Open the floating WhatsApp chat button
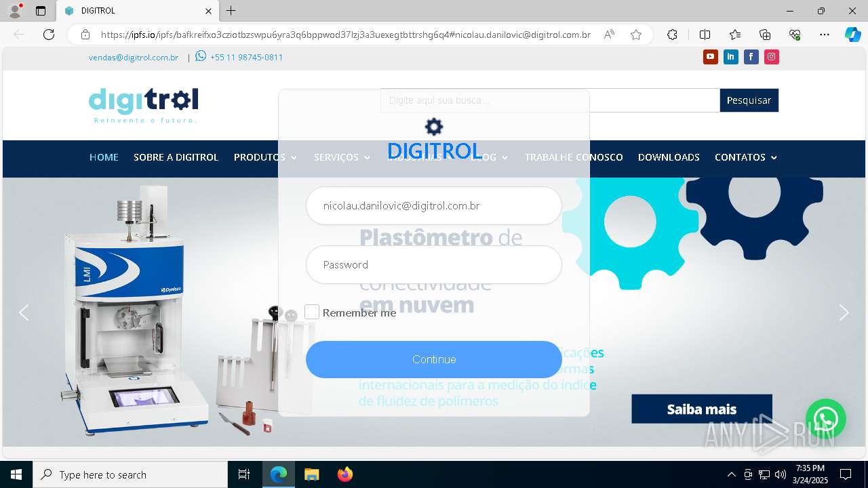Image resolution: width=868 pixels, height=488 pixels. click(x=825, y=419)
